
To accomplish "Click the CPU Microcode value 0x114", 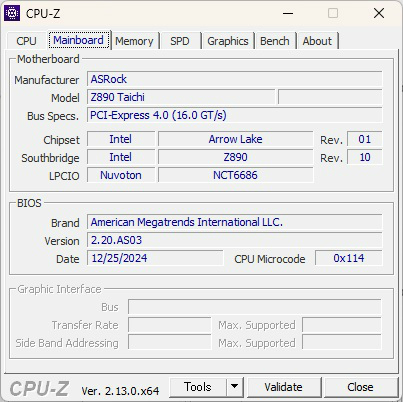I will [x=349, y=258].
